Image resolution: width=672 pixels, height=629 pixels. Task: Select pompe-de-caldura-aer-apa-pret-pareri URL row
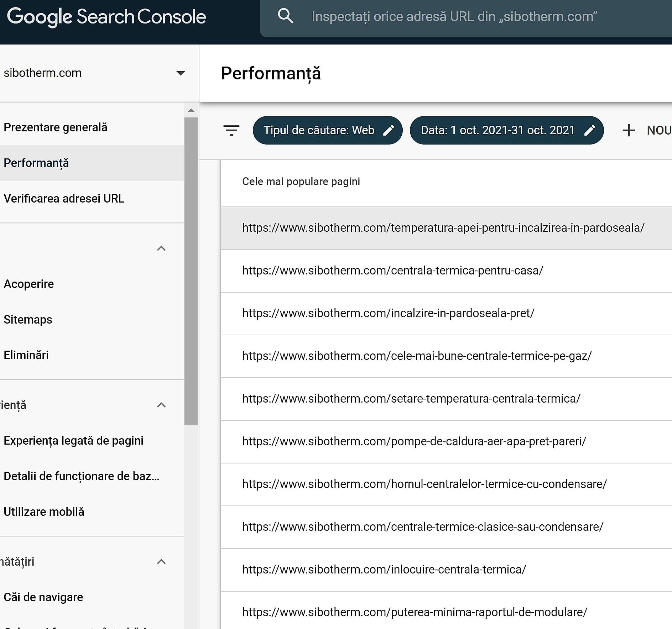click(x=446, y=442)
